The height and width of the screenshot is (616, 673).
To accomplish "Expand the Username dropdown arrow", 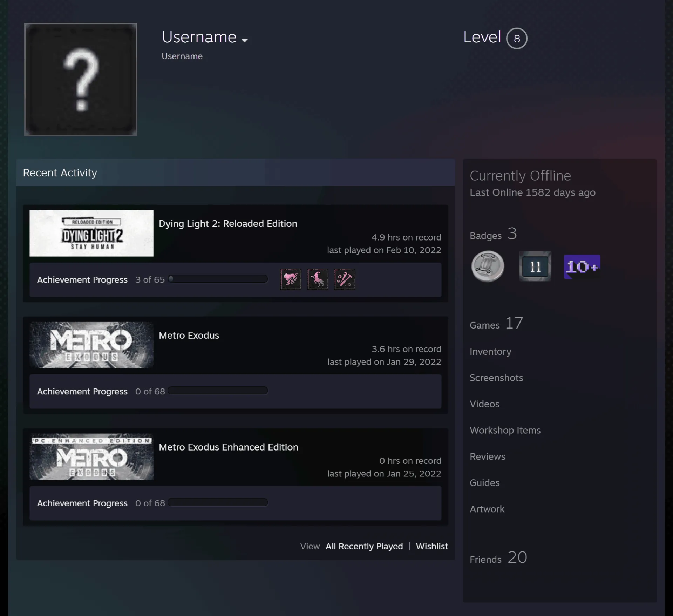I will (x=245, y=40).
